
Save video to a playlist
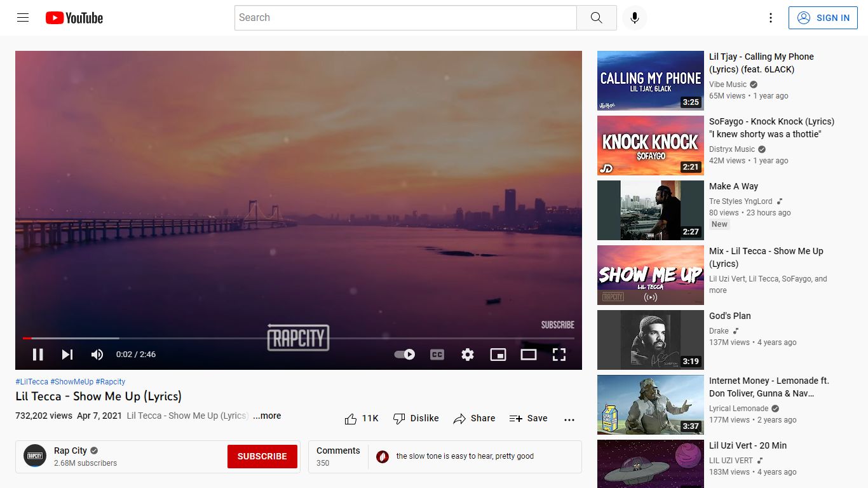(x=528, y=419)
